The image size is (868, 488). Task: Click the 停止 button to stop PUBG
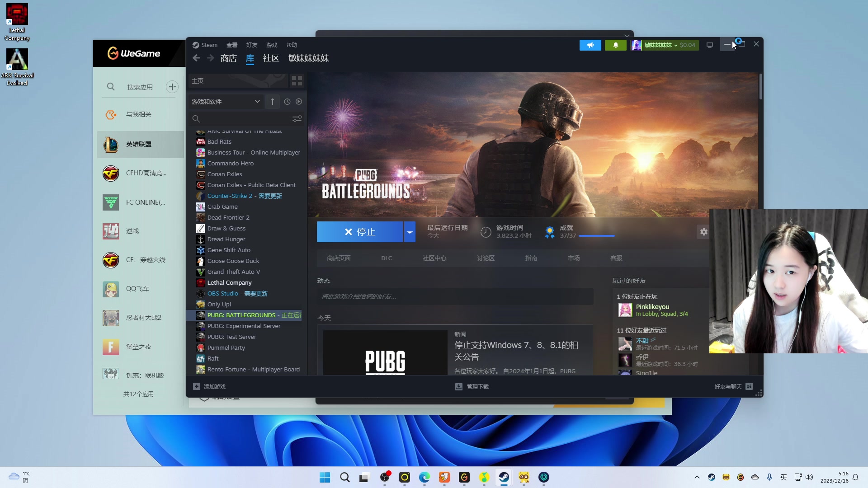(x=360, y=232)
